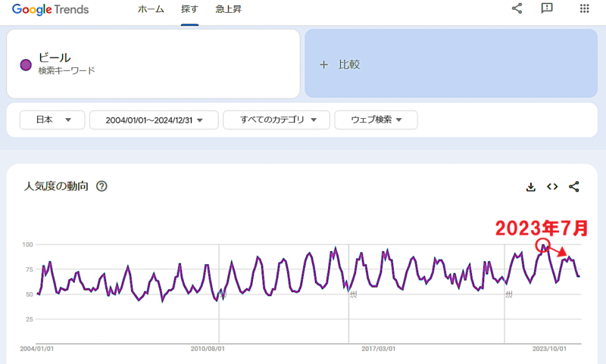Click the share icon in top header

[517, 9]
